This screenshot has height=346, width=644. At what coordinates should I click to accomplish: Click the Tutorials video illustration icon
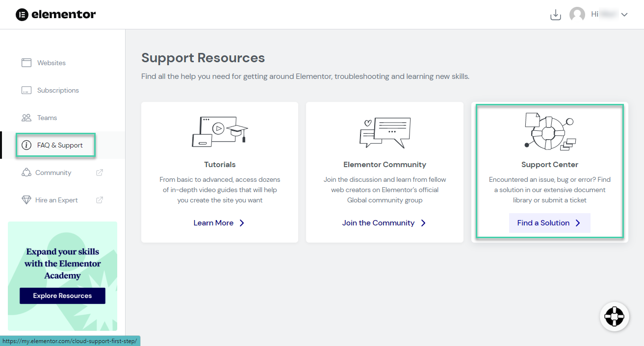click(219, 131)
